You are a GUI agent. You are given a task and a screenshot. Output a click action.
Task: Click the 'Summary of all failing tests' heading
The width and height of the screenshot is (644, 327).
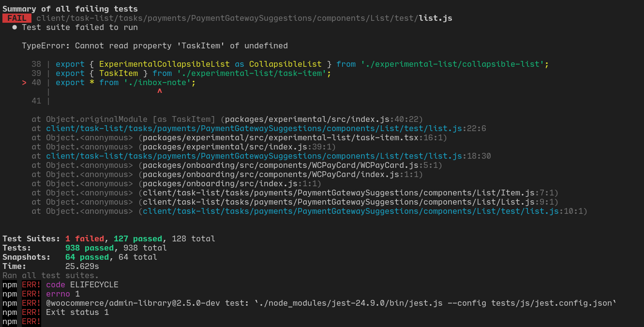(x=70, y=9)
